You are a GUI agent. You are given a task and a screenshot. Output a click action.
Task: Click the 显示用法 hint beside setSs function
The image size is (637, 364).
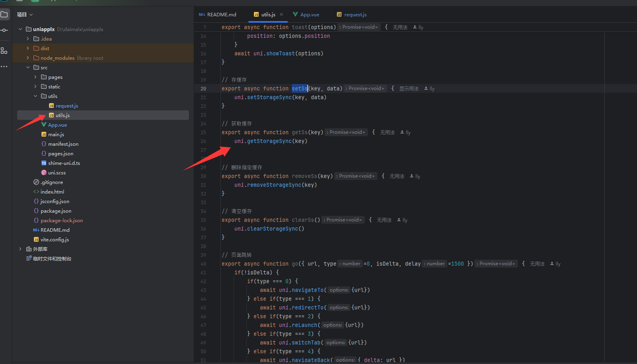(x=409, y=88)
